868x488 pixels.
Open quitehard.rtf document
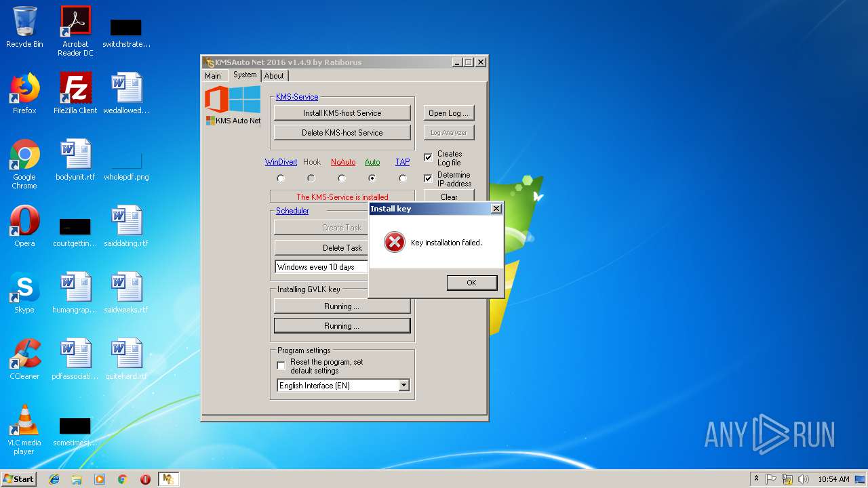pyautogui.click(x=126, y=359)
